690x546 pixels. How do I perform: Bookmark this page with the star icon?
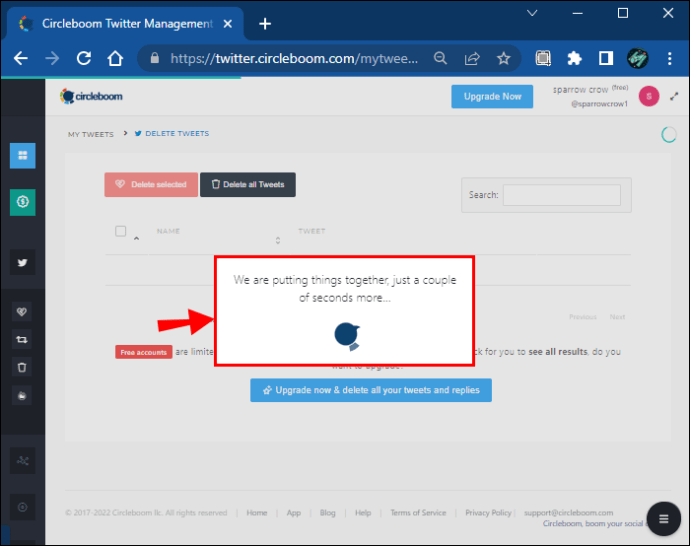pyautogui.click(x=503, y=59)
